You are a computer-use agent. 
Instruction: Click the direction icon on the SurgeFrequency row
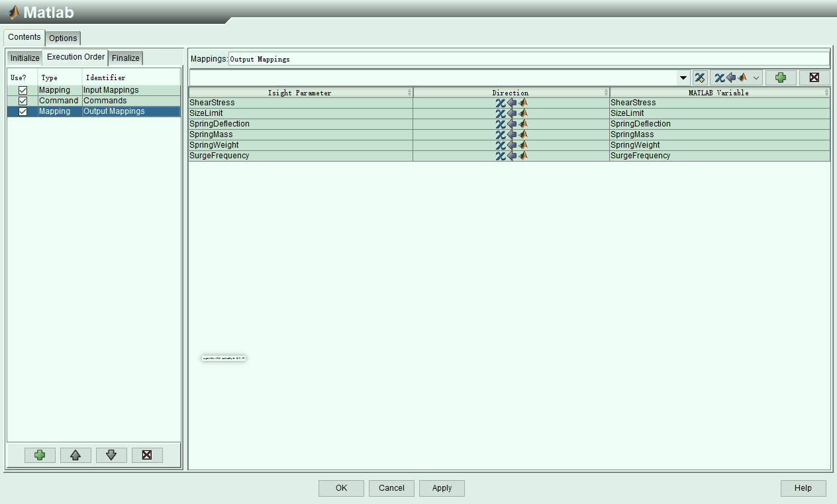510,156
